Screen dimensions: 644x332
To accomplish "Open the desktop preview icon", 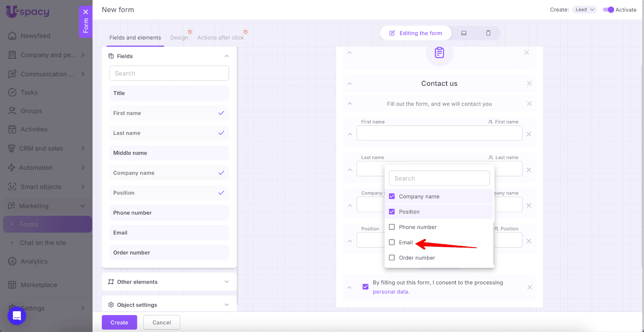I will pos(464,33).
